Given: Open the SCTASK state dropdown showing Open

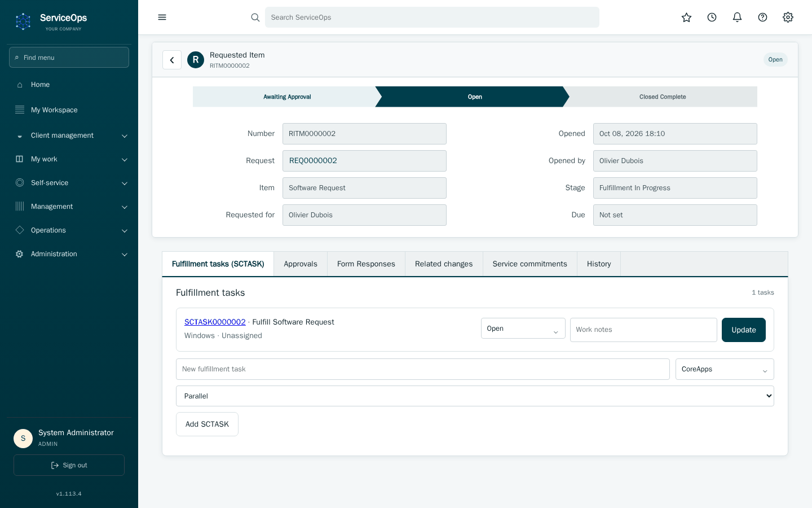Looking at the screenshot, I should (523, 329).
